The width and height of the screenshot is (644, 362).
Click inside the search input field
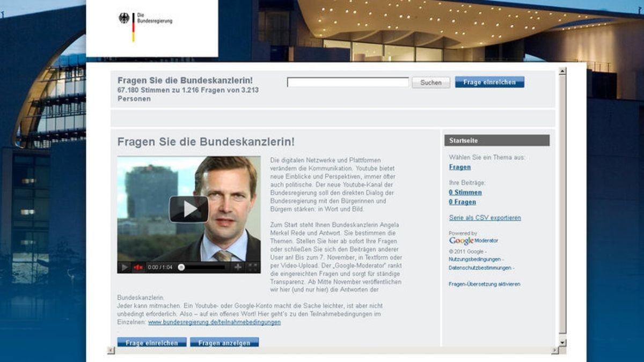[x=347, y=82]
